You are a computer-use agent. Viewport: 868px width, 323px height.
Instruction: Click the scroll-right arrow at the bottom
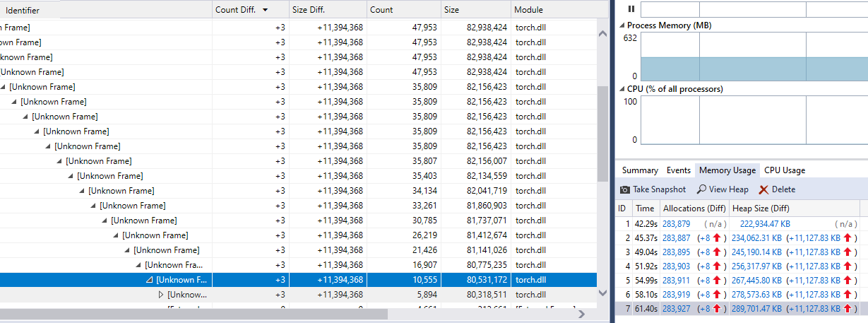[582, 314]
